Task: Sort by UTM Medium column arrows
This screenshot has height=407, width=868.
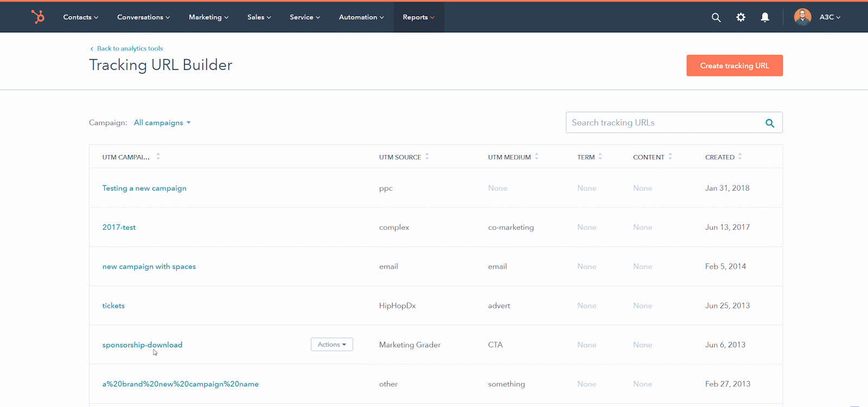Action: coord(537,157)
